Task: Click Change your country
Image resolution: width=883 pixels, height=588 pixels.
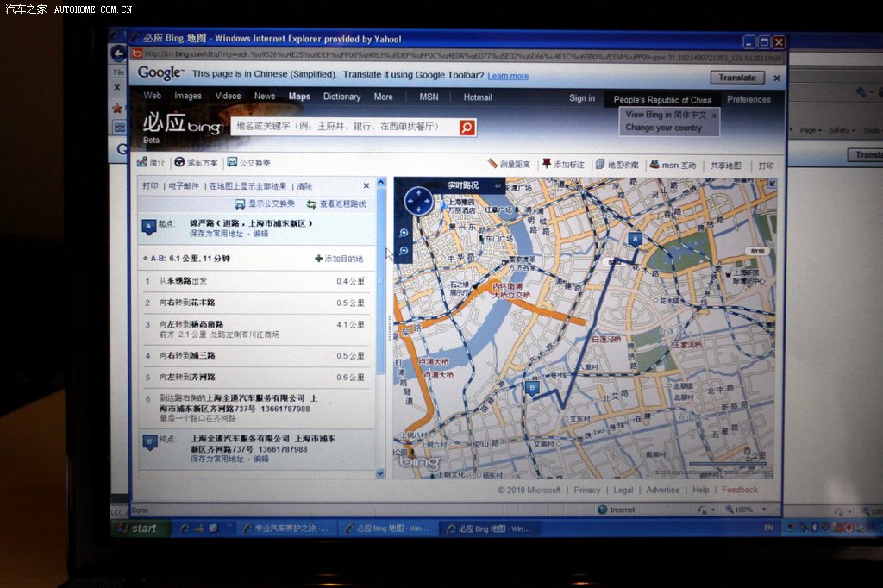Action: point(663,128)
